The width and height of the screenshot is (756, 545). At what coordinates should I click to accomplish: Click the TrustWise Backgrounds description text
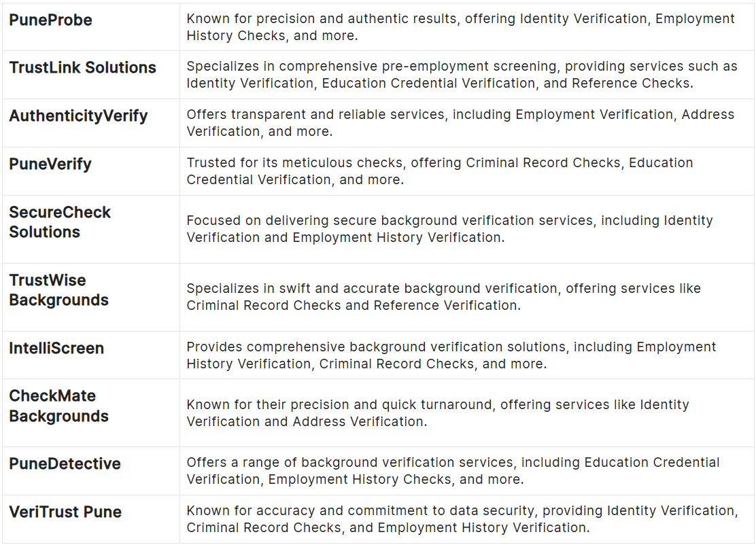(x=443, y=297)
